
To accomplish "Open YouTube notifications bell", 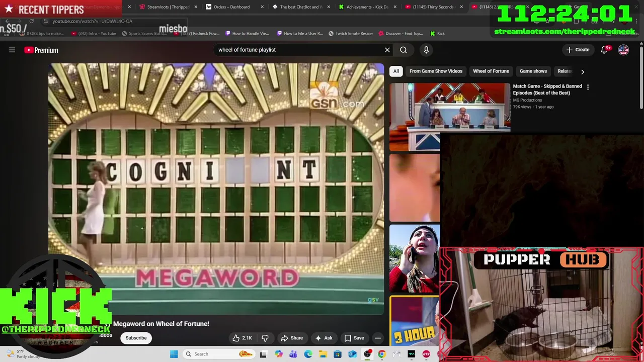I will 605,50.
